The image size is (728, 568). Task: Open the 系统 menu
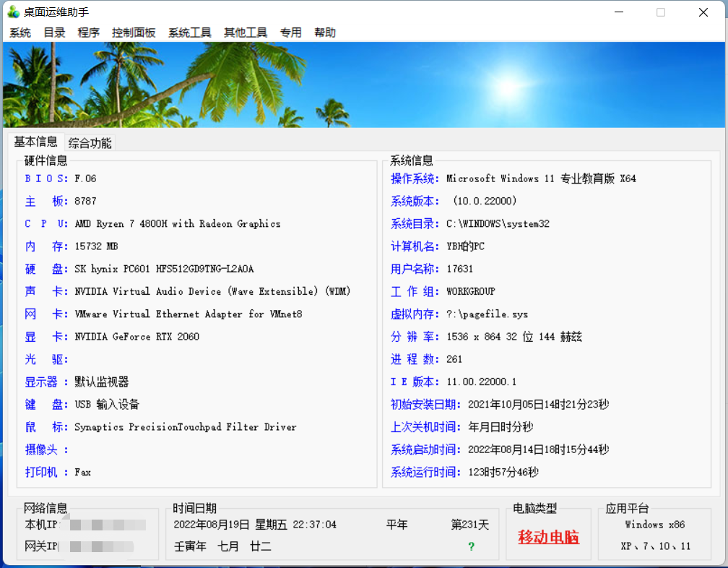click(x=19, y=32)
